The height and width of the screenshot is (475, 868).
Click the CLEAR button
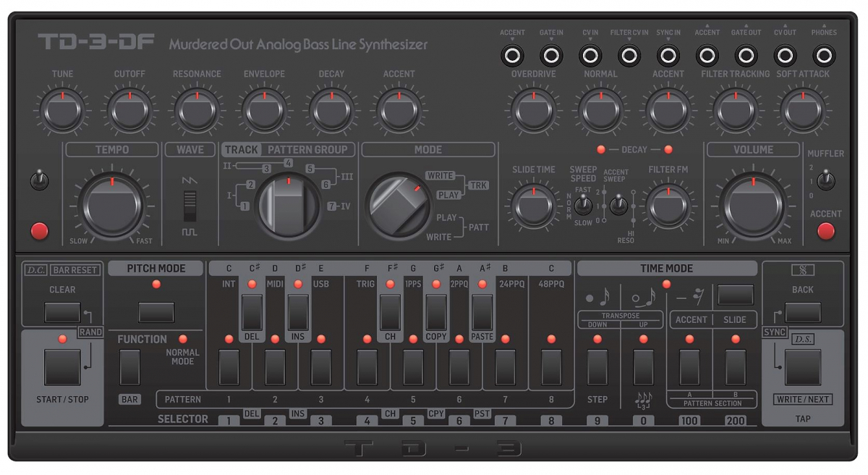pyautogui.click(x=62, y=313)
